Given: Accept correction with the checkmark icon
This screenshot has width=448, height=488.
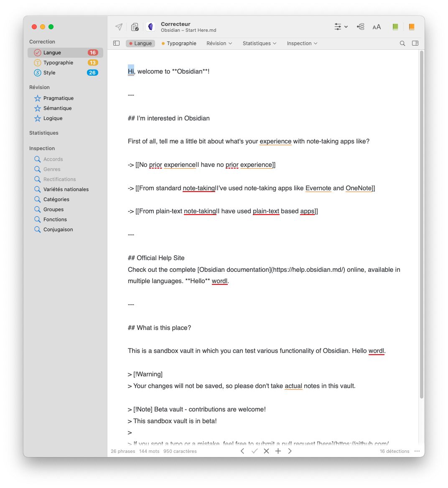Looking at the screenshot, I should click(x=255, y=451).
